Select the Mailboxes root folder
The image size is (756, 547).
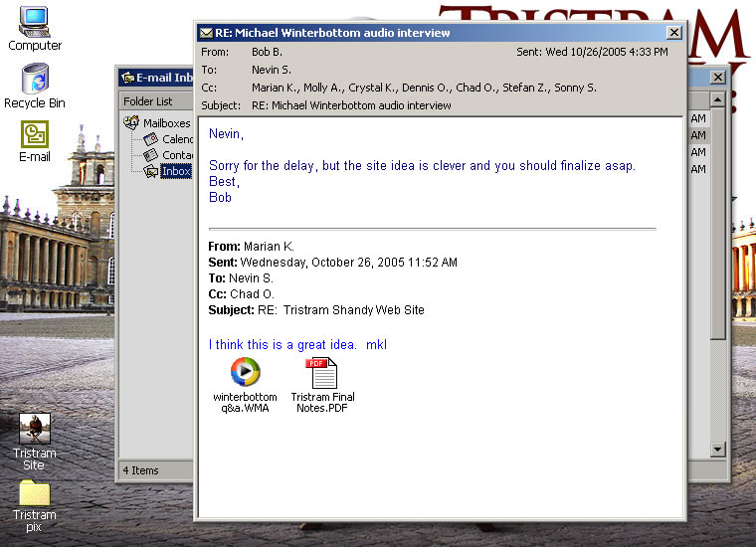pos(157,123)
